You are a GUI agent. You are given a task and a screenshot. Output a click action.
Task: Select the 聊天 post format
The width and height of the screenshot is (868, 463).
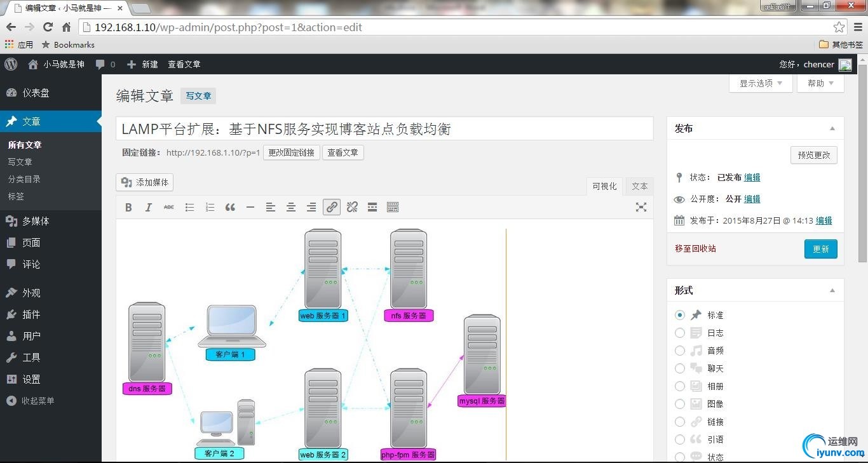click(x=680, y=368)
